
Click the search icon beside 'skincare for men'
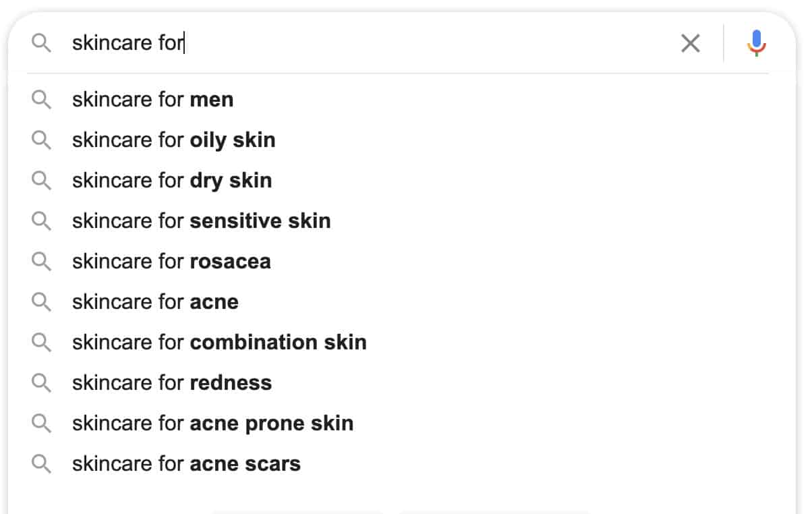pyautogui.click(x=41, y=99)
